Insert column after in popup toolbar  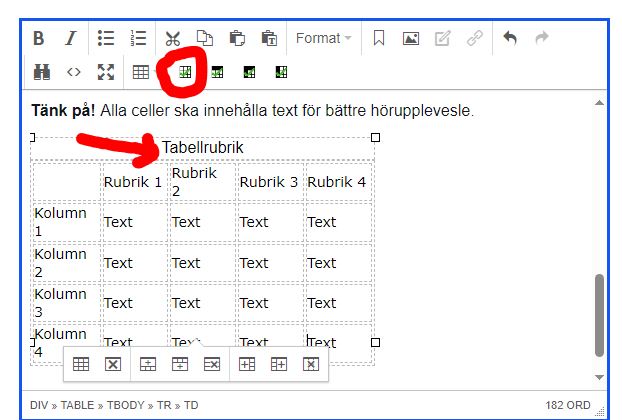pyautogui.click(x=279, y=364)
